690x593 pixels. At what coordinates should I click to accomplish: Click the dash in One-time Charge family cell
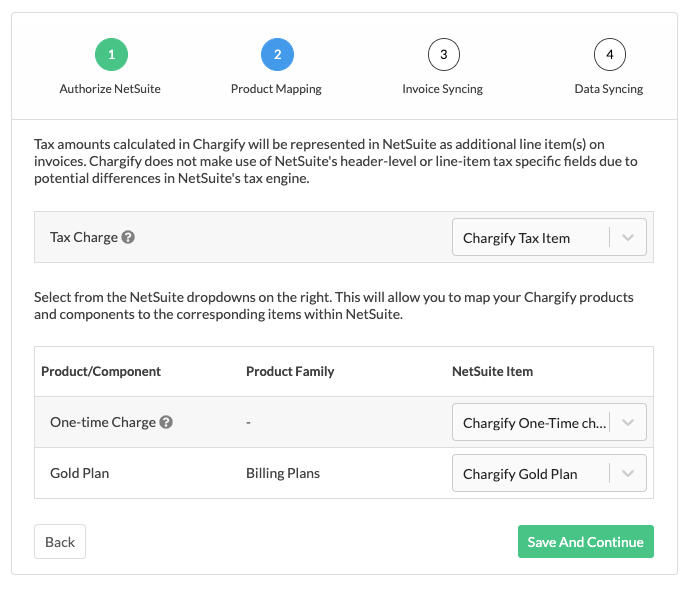tap(248, 423)
